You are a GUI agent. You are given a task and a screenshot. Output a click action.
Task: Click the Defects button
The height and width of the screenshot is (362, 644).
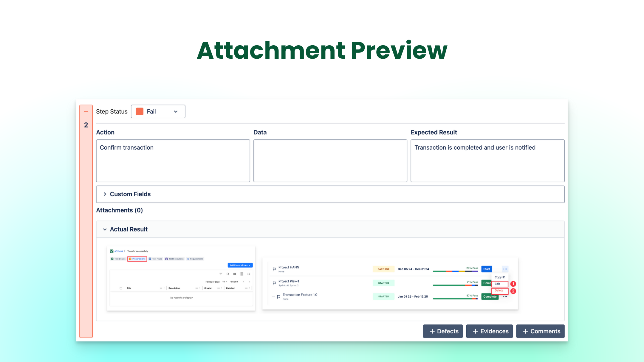(443, 331)
